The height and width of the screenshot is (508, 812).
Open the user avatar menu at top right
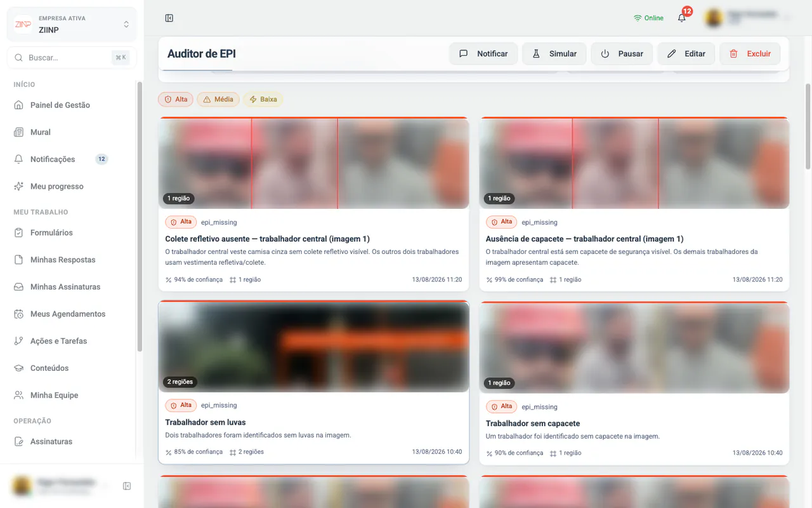(x=714, y=18)
